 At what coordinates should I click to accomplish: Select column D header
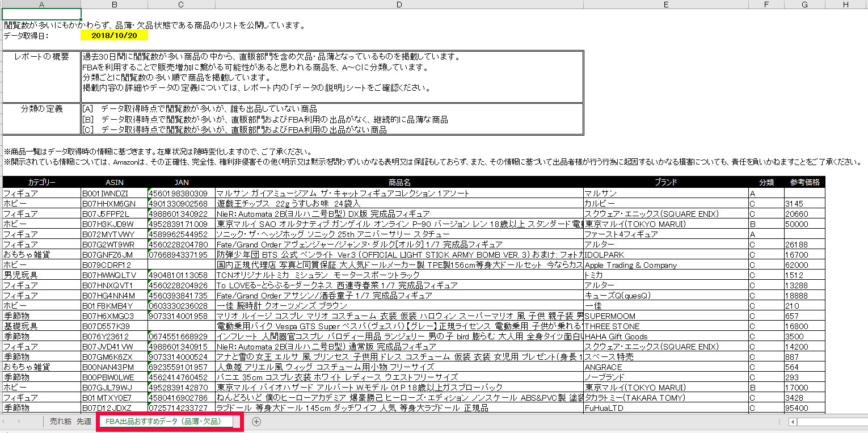point(399,5)
